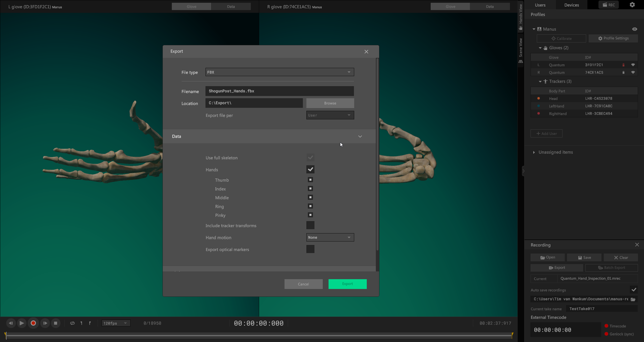The width and height of the screenshot is (644, 342).
Task: Open settings gear in top right
Action: click(632, 5)
